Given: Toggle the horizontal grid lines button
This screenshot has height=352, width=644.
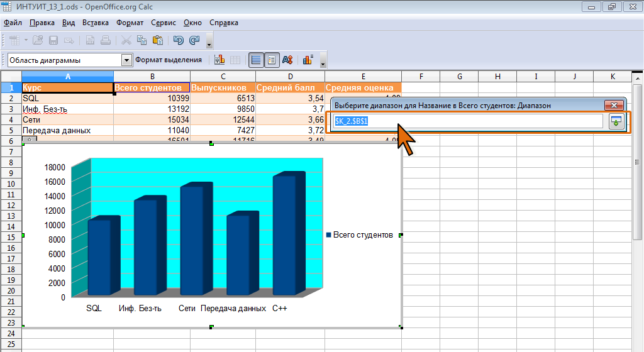Looking at the screenshot, I should point(256,60).
